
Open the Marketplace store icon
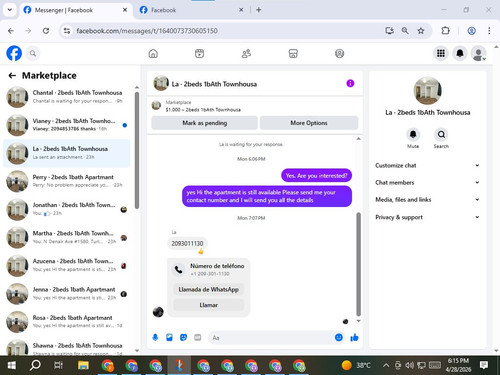coord(293,53)
